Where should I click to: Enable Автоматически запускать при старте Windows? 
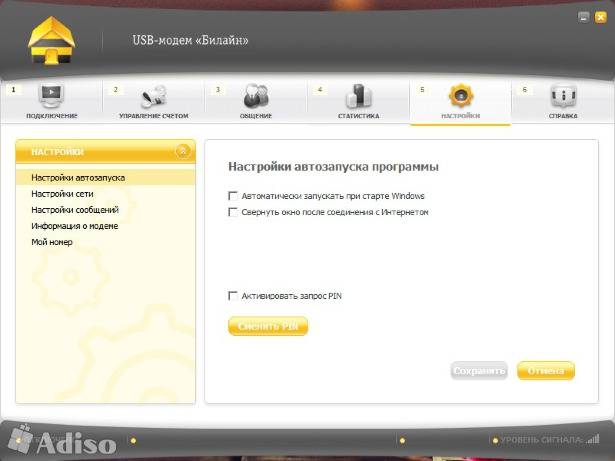(233, 196)
